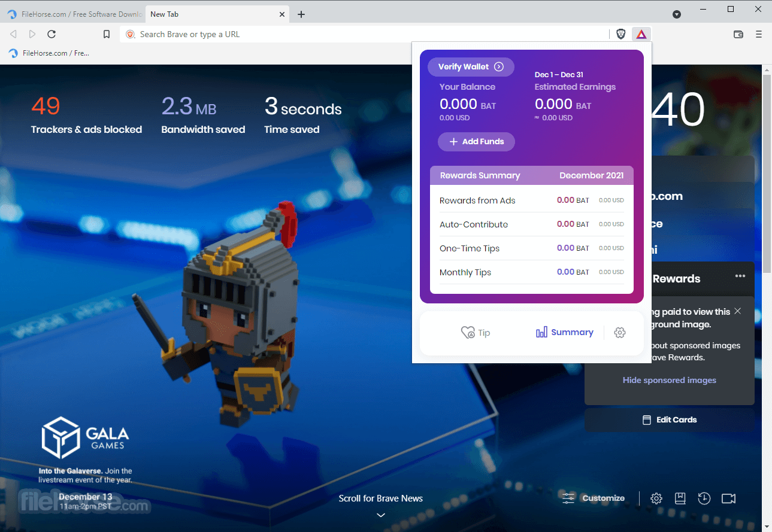Switch to the Summary view

click(x=564, y=332)
